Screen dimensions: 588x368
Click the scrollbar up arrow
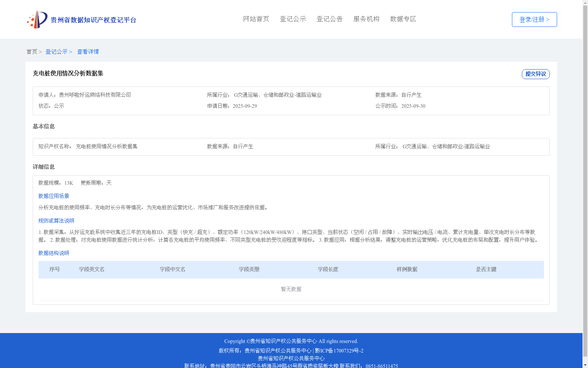(585, 2)
